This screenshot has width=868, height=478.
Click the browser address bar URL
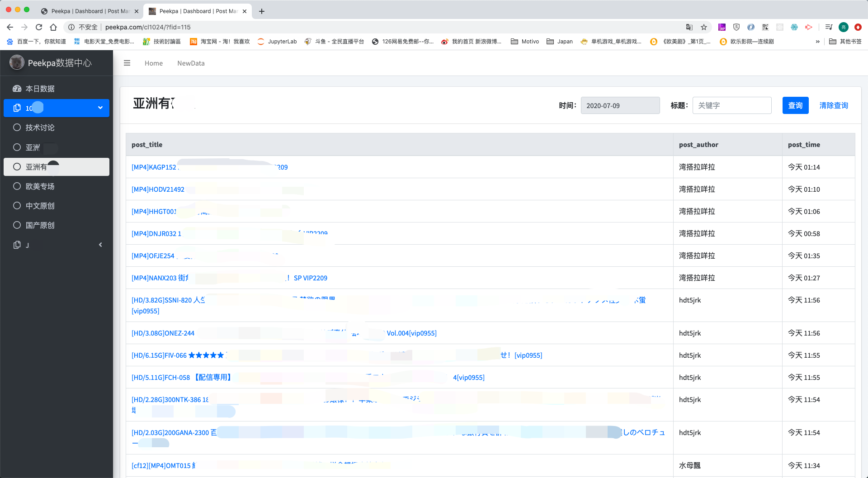pyautogui.click(x=148, y=27)
